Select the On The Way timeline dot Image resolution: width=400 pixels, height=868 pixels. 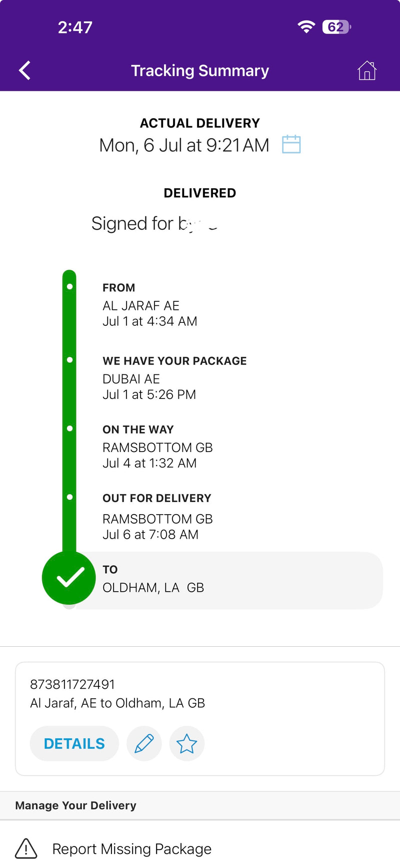point(69,428)
